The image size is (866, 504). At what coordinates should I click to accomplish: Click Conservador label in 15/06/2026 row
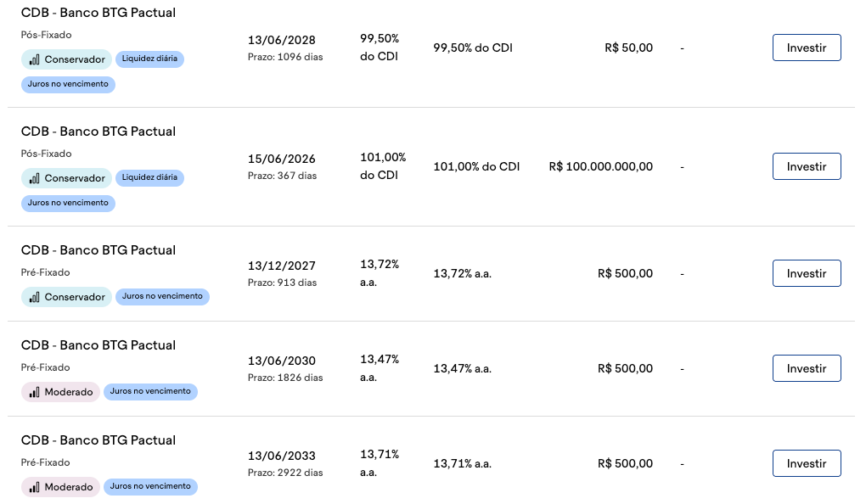pos(75,178)
